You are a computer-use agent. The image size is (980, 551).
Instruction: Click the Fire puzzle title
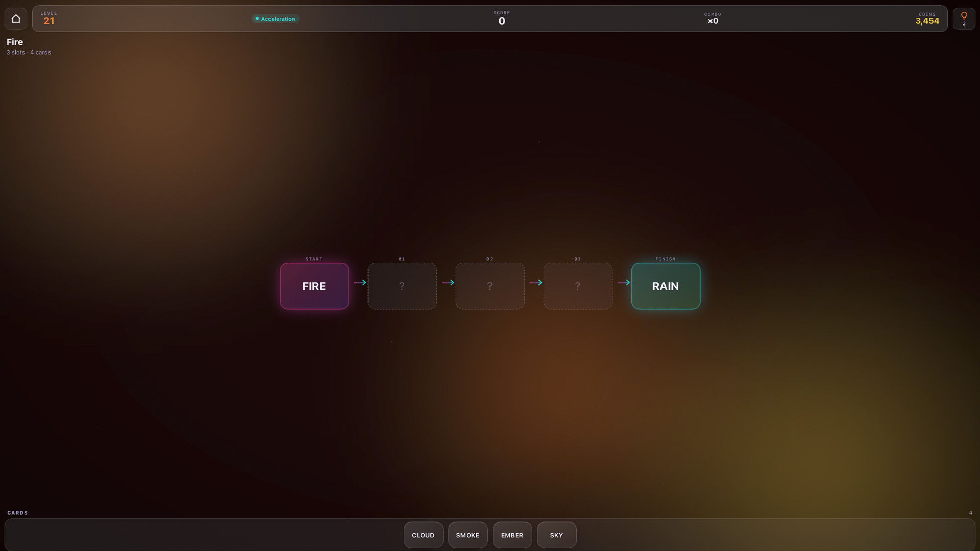[15, 42]
